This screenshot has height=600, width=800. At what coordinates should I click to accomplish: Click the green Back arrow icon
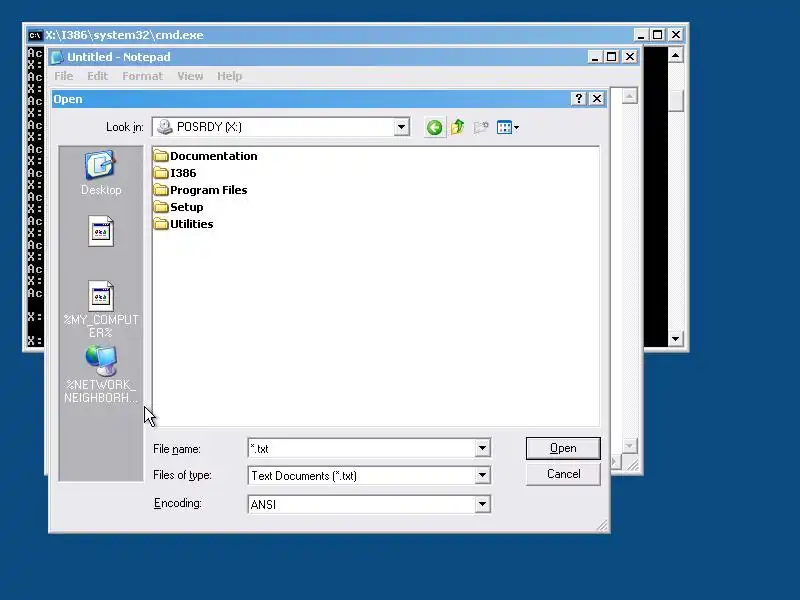tap(434, 127)
